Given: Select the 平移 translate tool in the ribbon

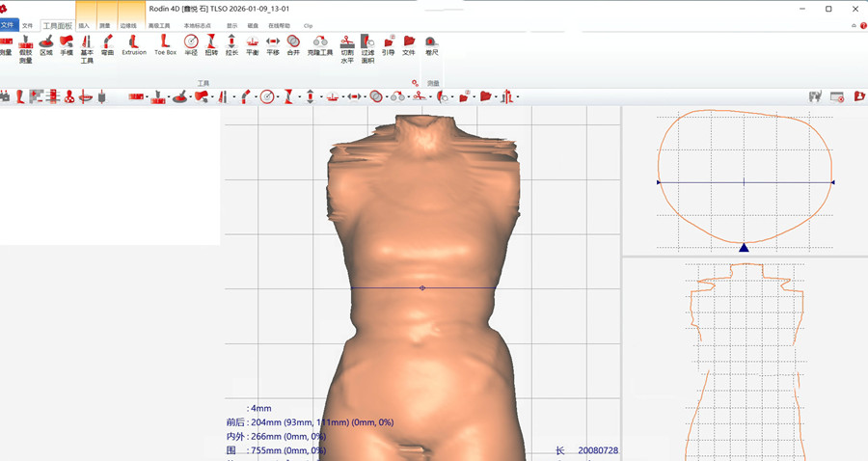Looking at the screenshot, I should click(x=273, y=45).
